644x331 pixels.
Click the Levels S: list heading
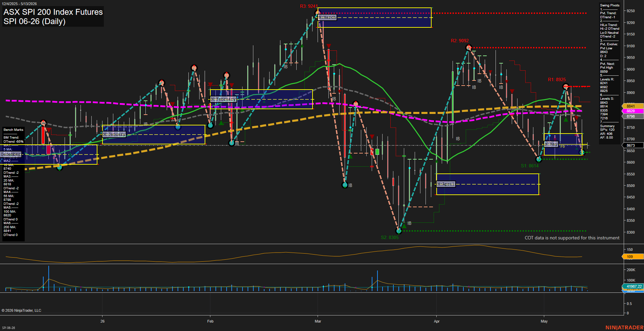(x=607, y=99)
